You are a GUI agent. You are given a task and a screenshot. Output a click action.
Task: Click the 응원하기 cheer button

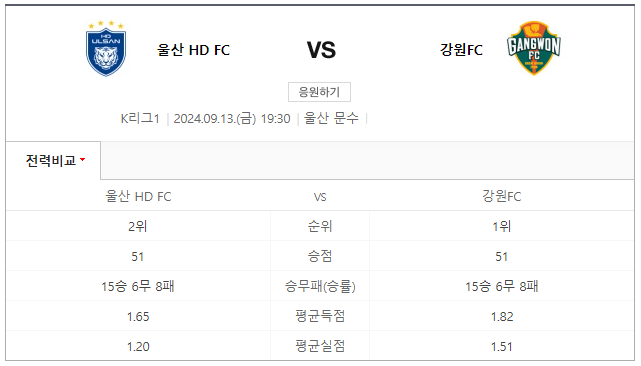point(319,92)
